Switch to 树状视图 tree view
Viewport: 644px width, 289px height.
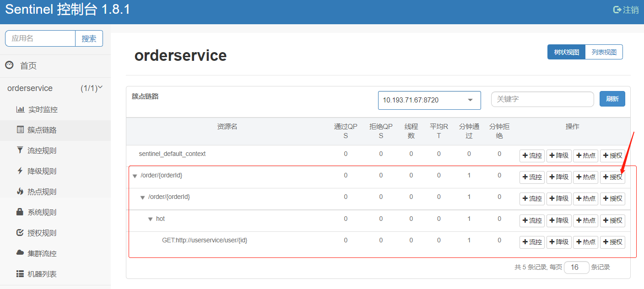[x=567, y=52]
